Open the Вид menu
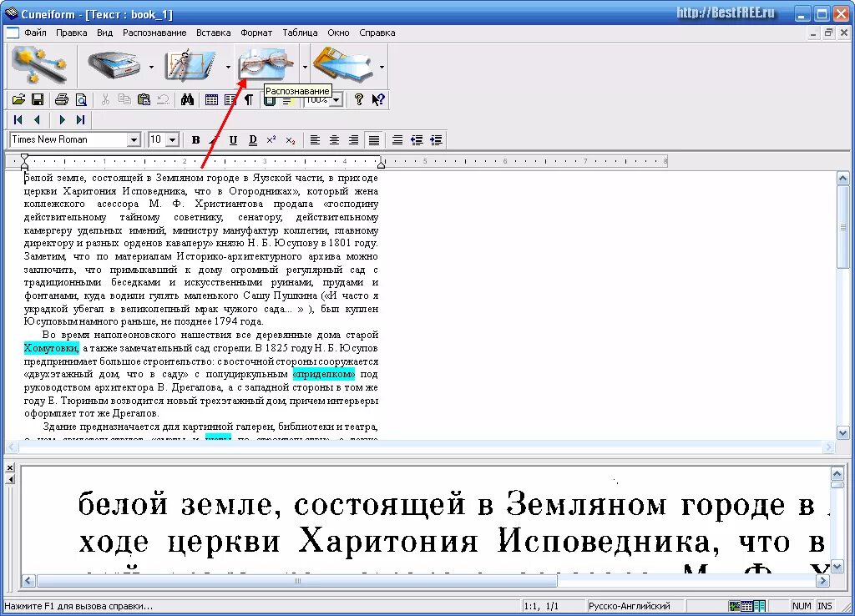The width and height of the screenshot is (855, 616). [104, 33]
